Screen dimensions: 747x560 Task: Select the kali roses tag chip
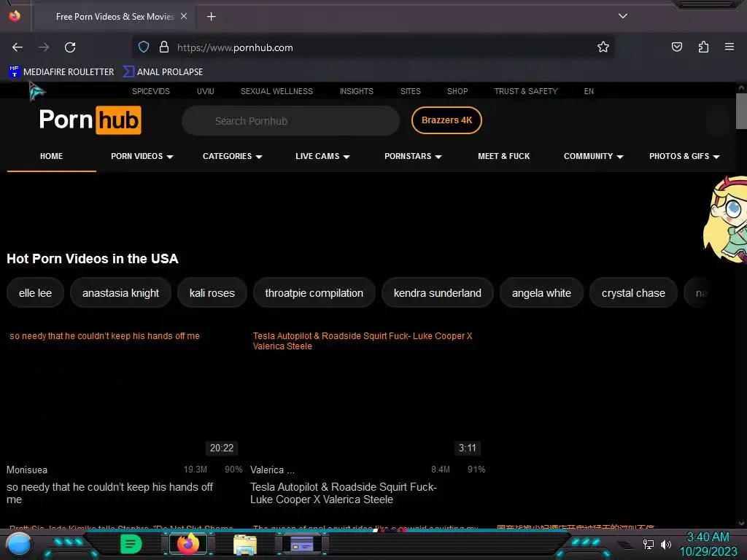tap(212, 293)
